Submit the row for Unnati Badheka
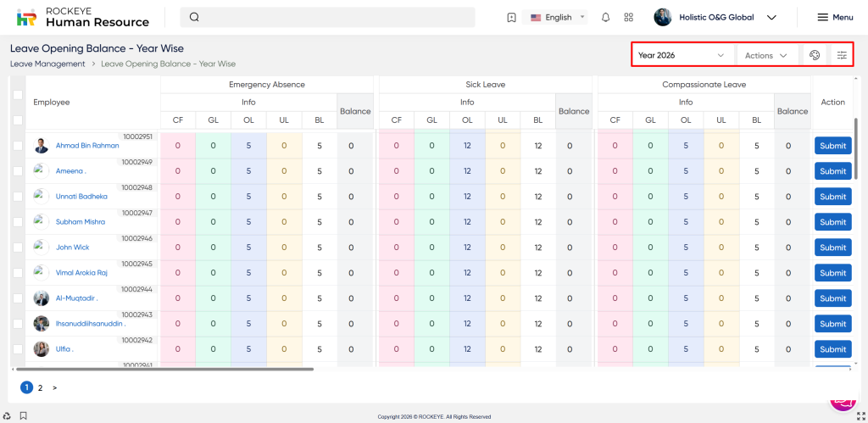The image size is (868, 423). click(832, 197)
